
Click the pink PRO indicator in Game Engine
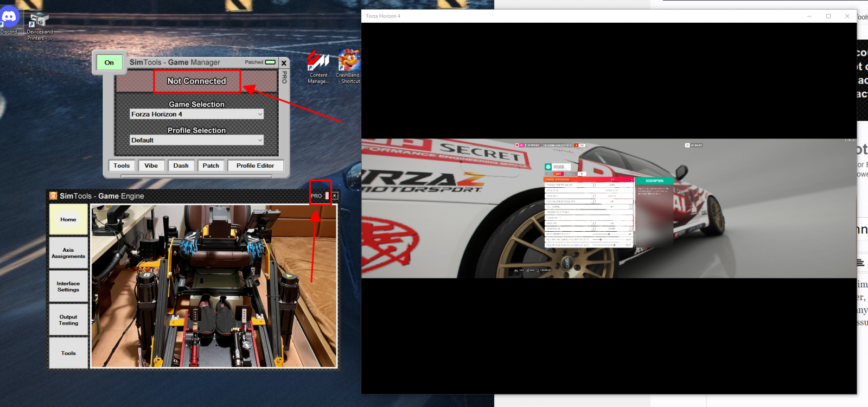327,196
